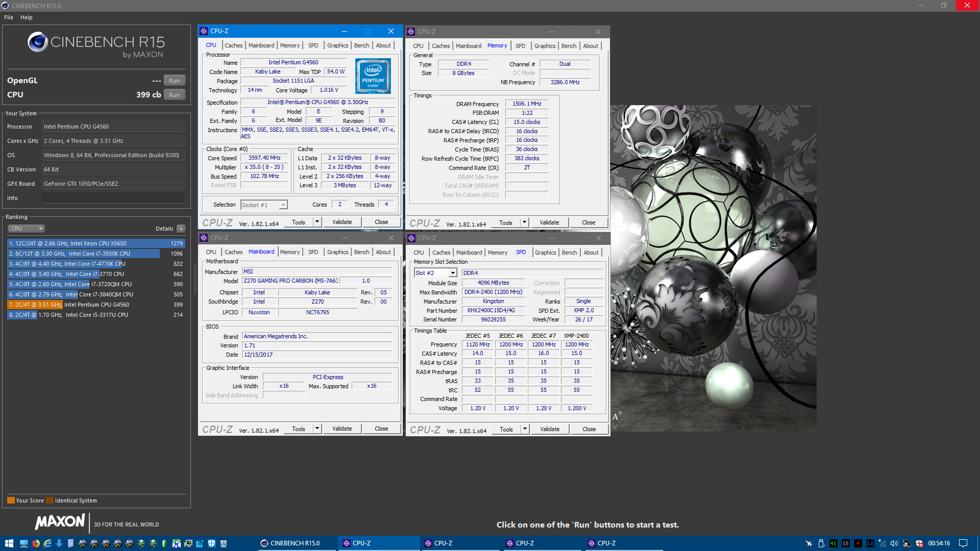Open the Wi-Fi network tray icon
This screenshot has height=551, width=980.
[x=882, y=543]
